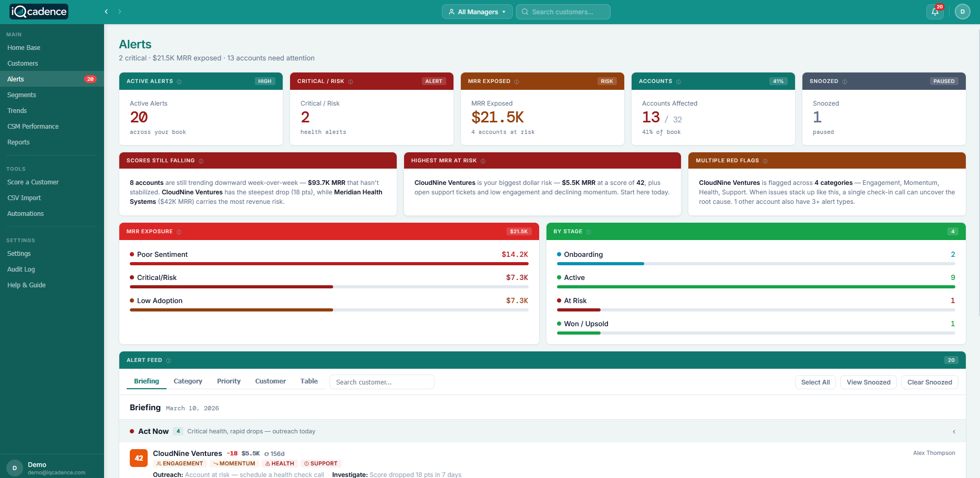
Task: Click the Momentum badge on CloudNine Ventures
Action: coord(233,463)
